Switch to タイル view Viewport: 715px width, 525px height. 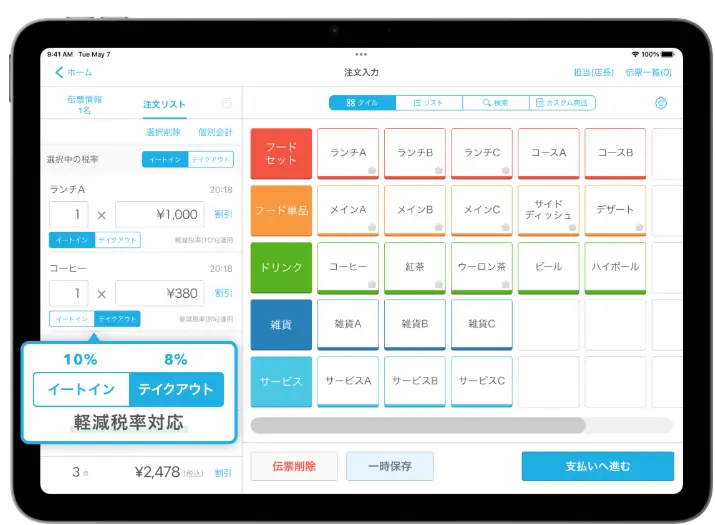point(362,103)
